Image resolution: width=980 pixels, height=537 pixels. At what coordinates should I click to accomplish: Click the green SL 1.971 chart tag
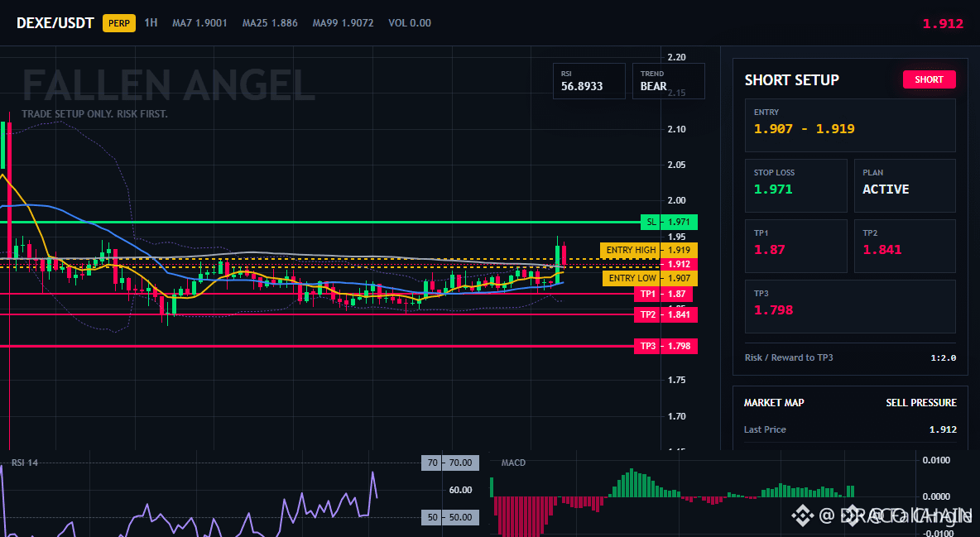tap(669, 222)
